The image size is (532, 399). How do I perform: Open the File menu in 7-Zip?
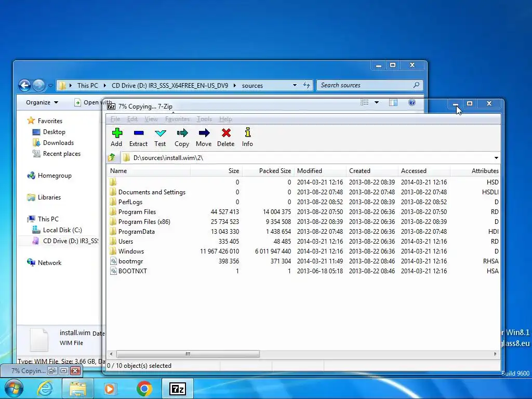click(x=115, y=119)
